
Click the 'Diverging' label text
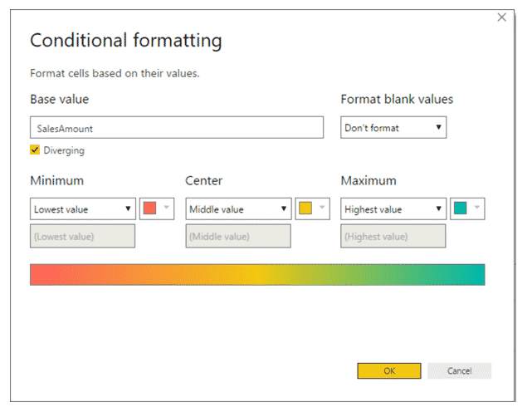[x=64, y=150]
